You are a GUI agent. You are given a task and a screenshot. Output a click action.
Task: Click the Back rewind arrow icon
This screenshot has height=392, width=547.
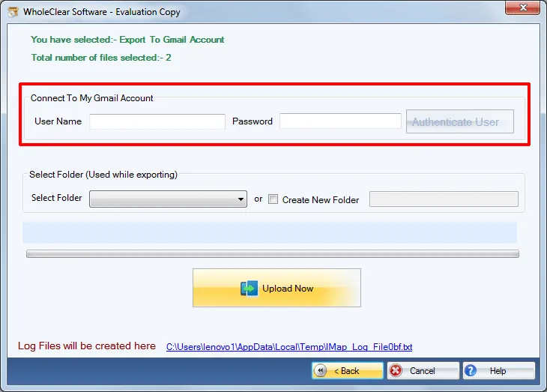click(320, 371)
